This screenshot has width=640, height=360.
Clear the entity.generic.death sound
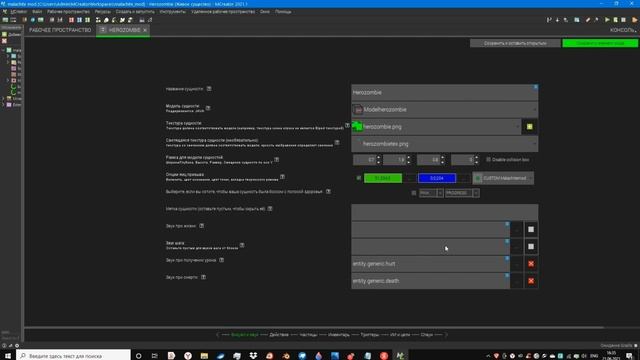click(531, 281)
